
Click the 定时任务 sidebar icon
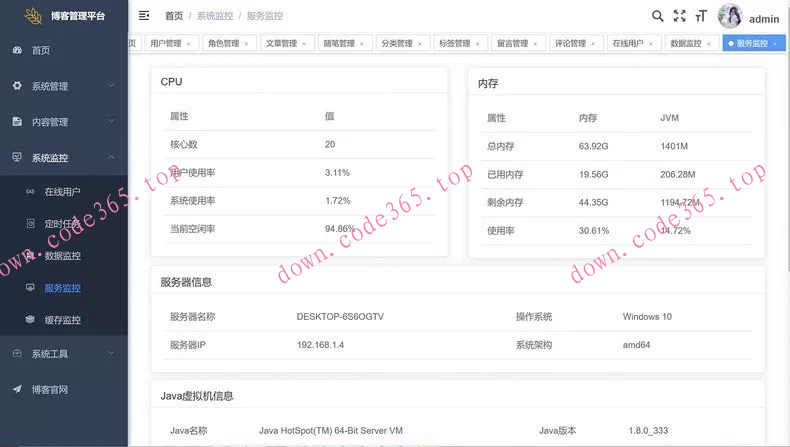30,223
